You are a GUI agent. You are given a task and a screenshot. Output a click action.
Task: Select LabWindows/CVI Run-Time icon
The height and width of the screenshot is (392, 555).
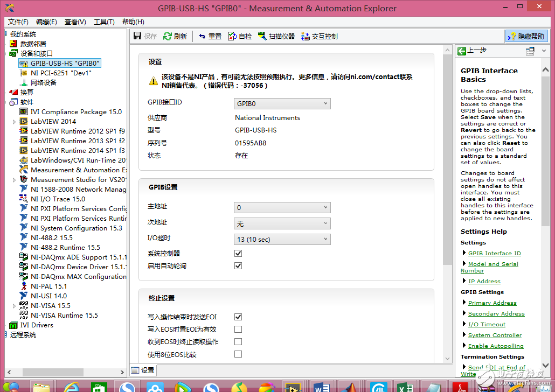point(24,160)
